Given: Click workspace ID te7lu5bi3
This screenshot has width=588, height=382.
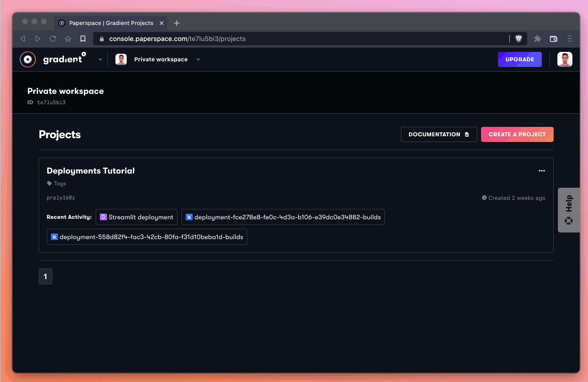Looking at the screenshot, I should click(x=51, y=102).
